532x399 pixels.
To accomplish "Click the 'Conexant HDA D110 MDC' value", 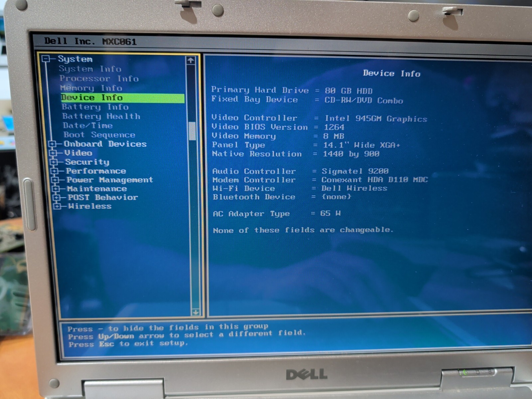I will (x=374, y=180).
